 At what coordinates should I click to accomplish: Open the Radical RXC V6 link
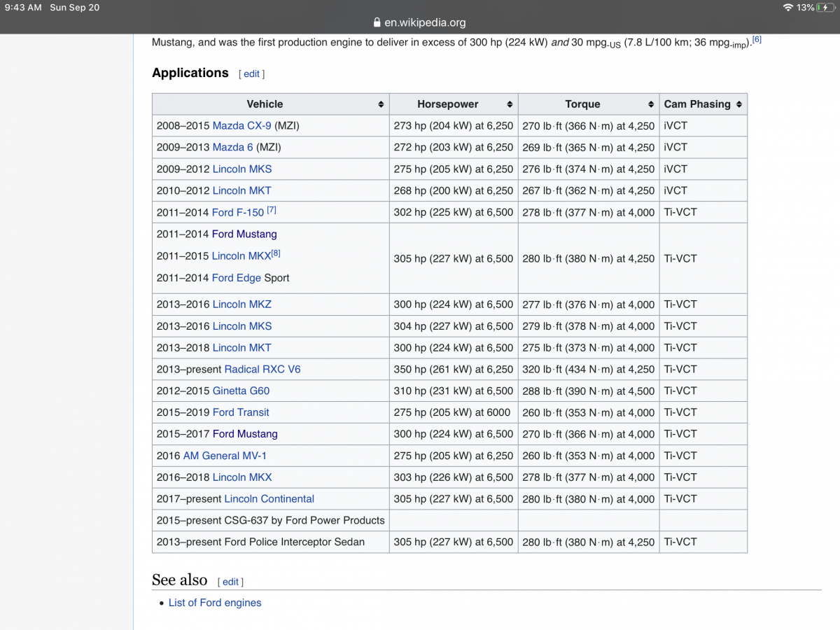(x=262, y=370)
